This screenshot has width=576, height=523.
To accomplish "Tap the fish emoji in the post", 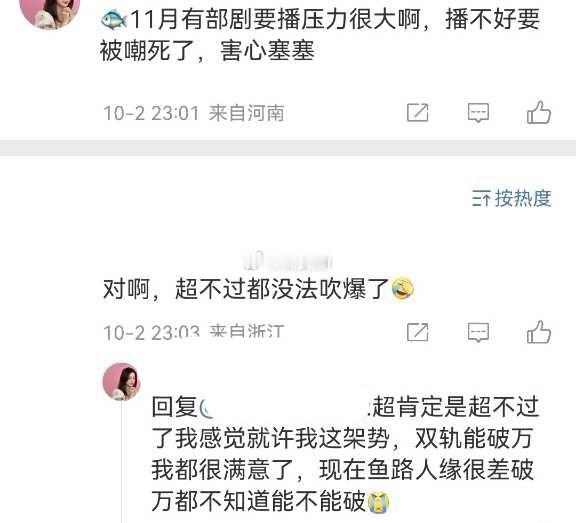I will coord(114,19).
